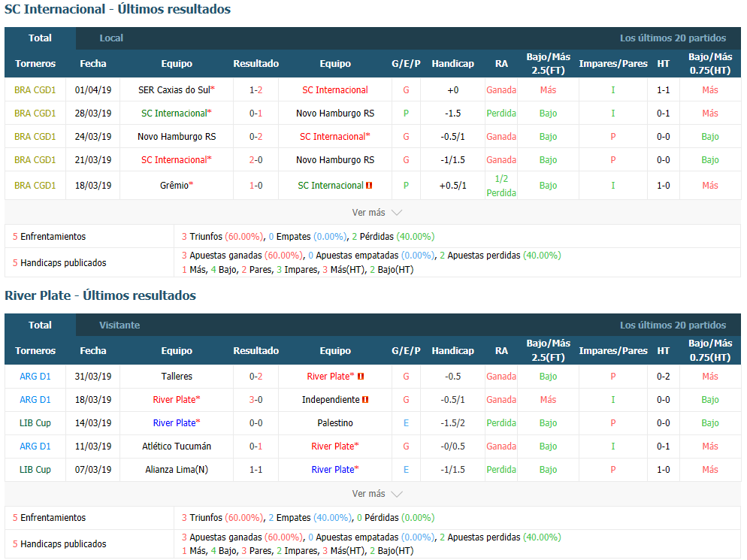This screenshot has height=560, width=747.
Task: Open Talleres team link
Action: (x=177, y=377)
